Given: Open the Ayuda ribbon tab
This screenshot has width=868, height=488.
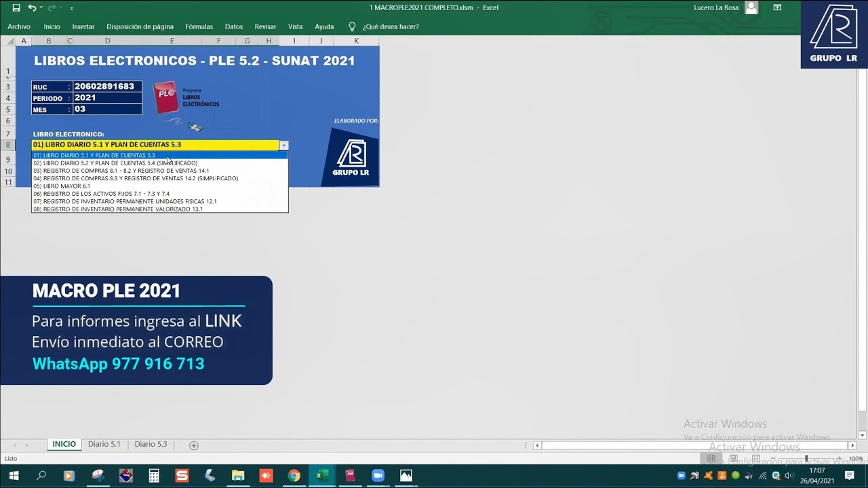Looking at the screenshot, I should click(x=324, y=26).
